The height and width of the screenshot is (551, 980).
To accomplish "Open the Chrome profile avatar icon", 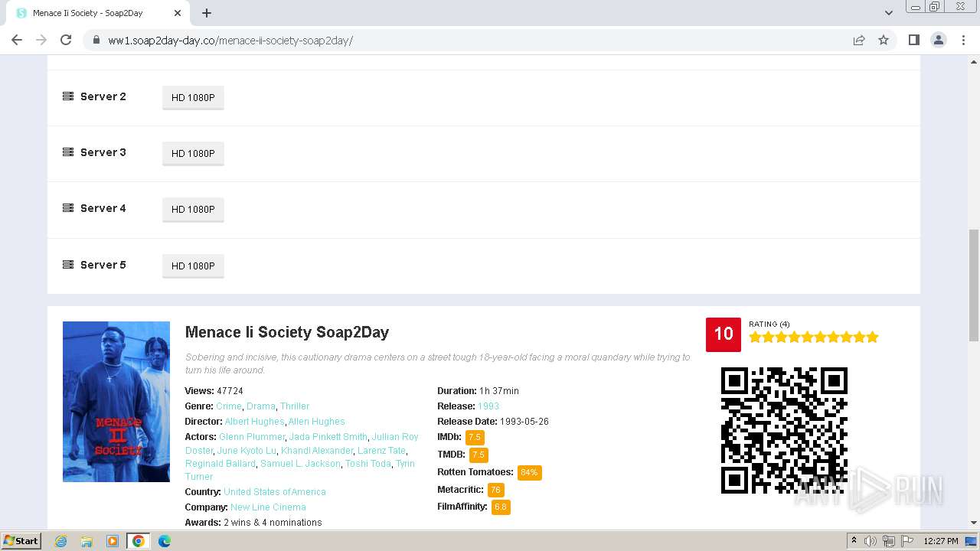I will tap(939, 40).
